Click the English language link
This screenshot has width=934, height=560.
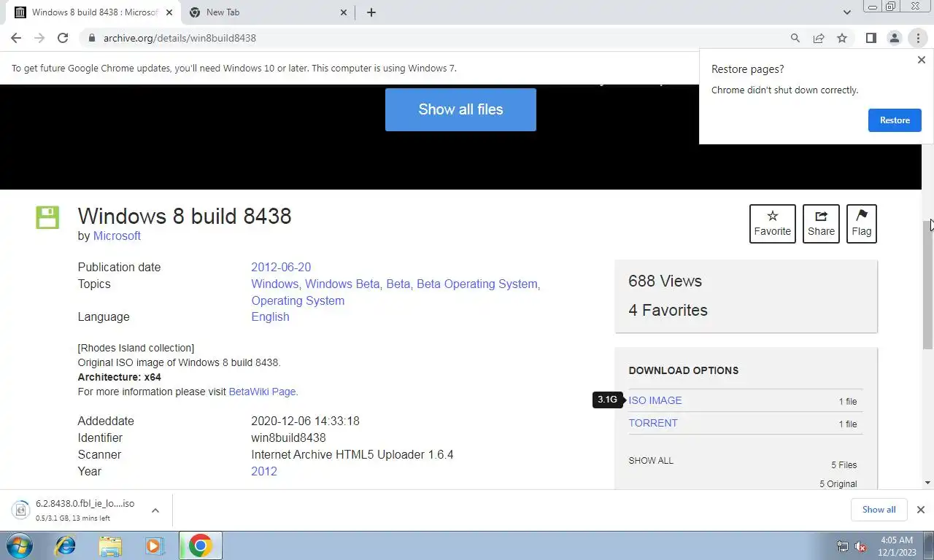(x=270, y=316)
